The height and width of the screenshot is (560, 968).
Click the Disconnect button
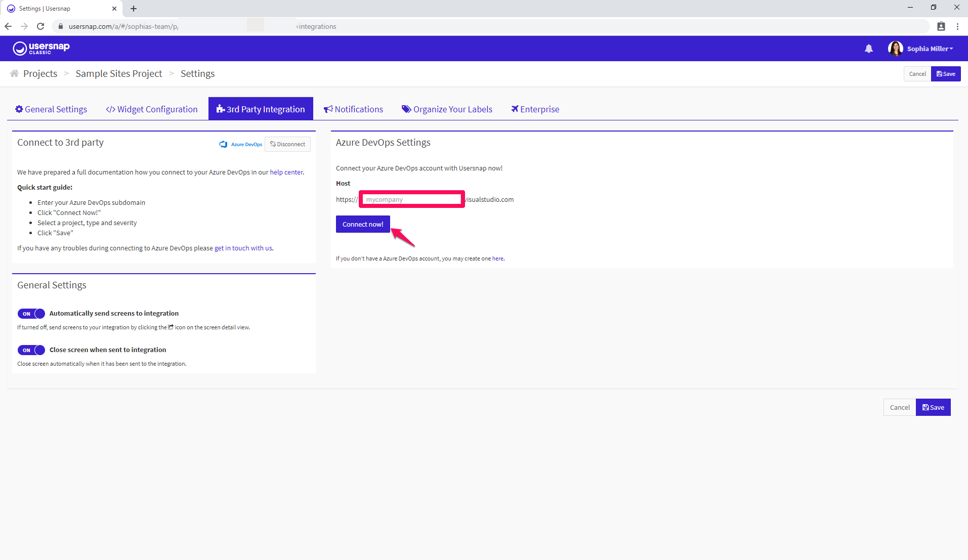(x=287, y=144)
